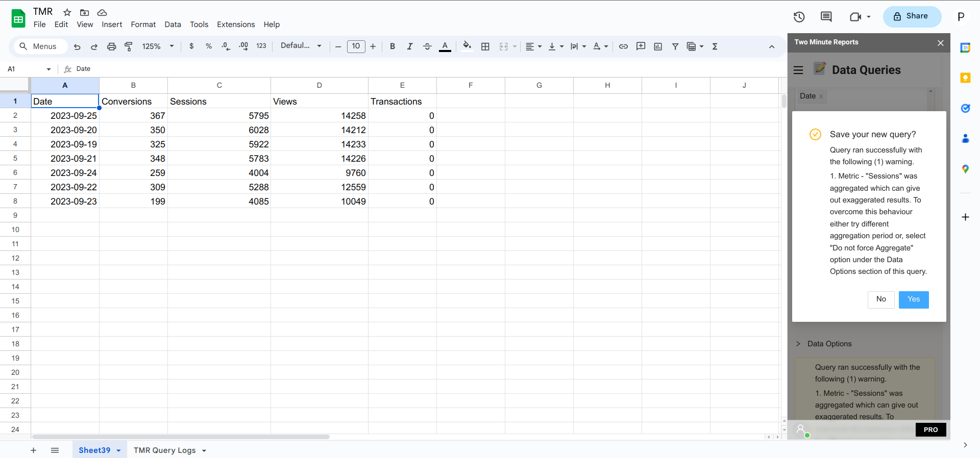Click the Insert comment icon
980x458 pixels.
(x=641, y=46)
